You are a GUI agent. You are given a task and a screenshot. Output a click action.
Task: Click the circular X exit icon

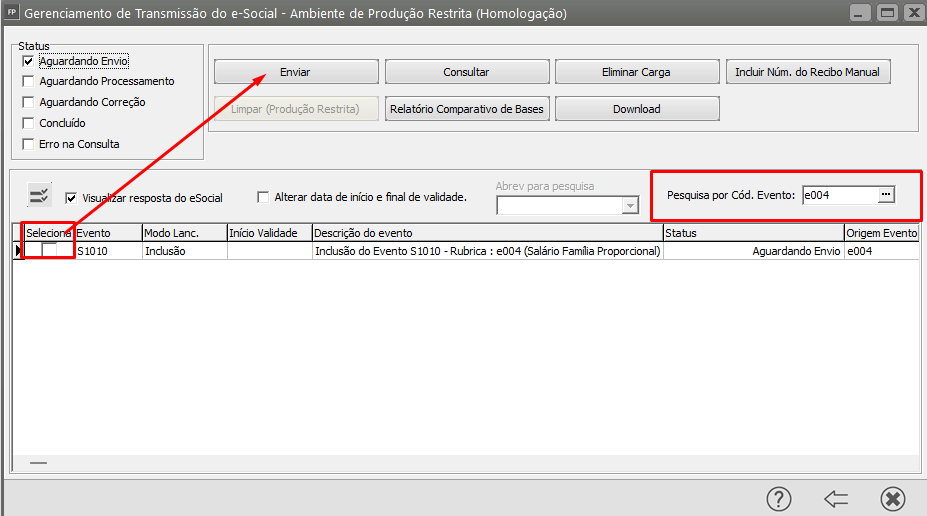[x=893, y=498]
